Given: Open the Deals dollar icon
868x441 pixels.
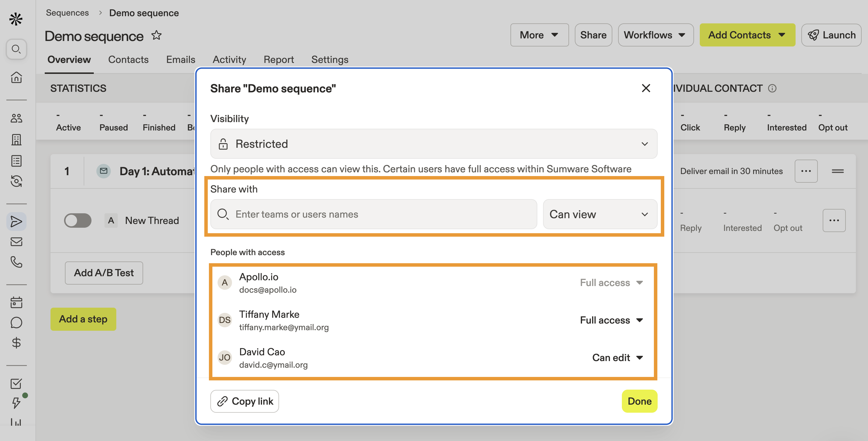Looking at the screenshot, I should click(x=16, y=343).
